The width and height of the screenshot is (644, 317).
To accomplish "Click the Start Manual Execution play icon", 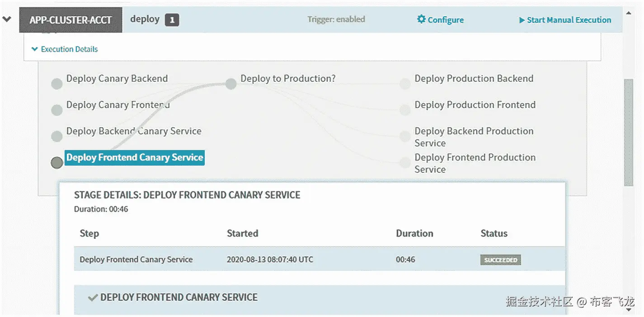I will point(522,20).
